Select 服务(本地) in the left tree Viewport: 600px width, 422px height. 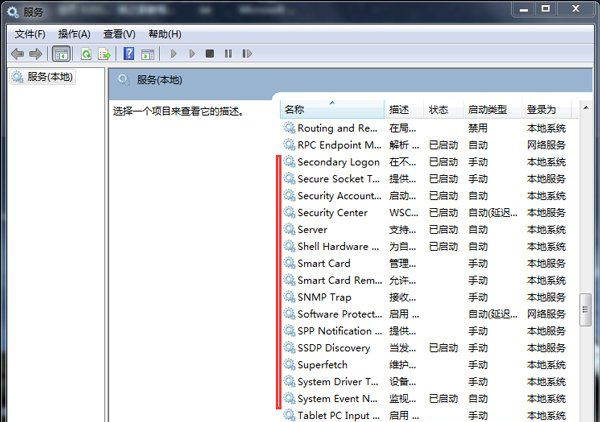(50, 77)
